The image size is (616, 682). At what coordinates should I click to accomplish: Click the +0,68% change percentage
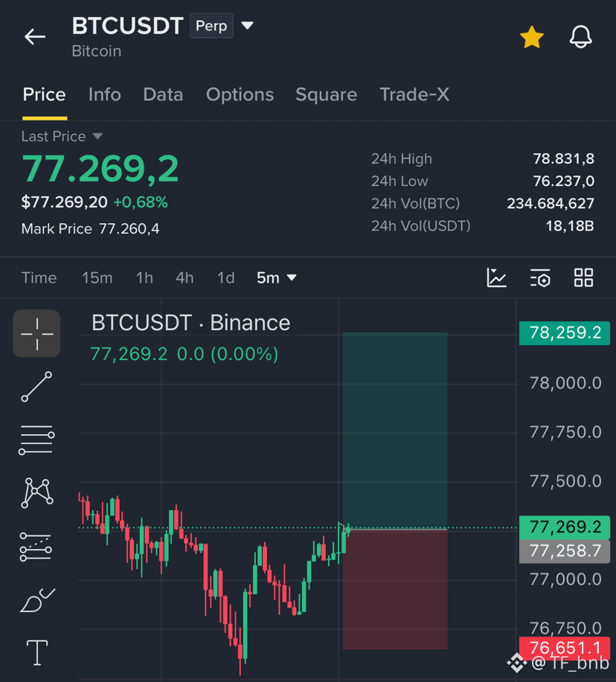[141, 202]
